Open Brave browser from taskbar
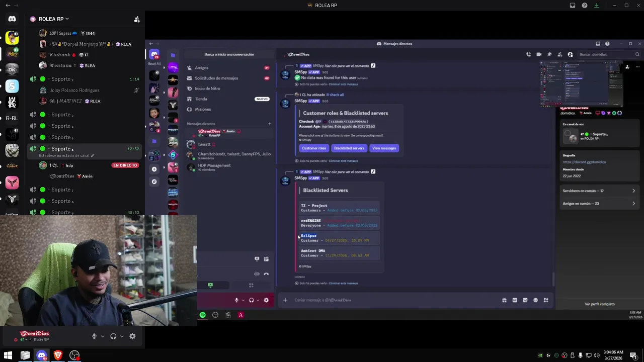 pos(58,355)
